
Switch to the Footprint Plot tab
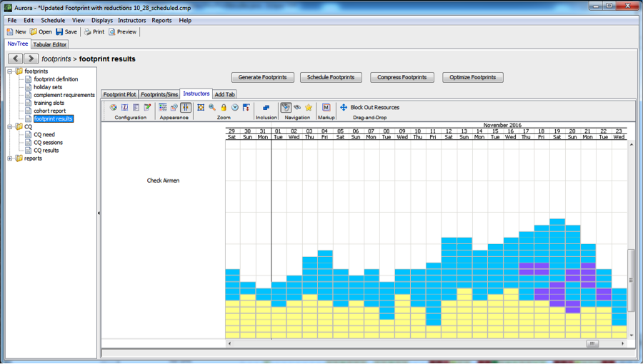coord(119,94)
